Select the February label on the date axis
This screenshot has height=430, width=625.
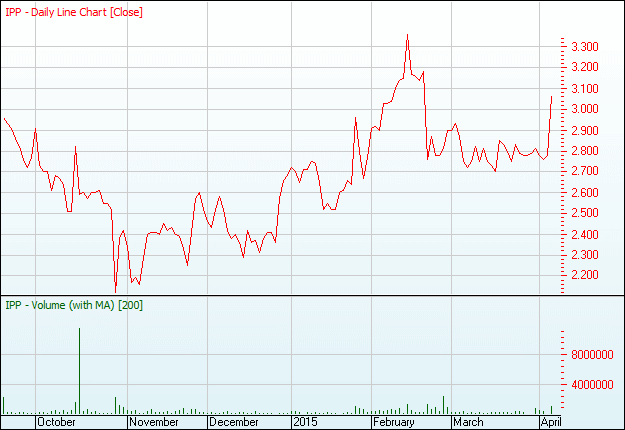(393, 422)
